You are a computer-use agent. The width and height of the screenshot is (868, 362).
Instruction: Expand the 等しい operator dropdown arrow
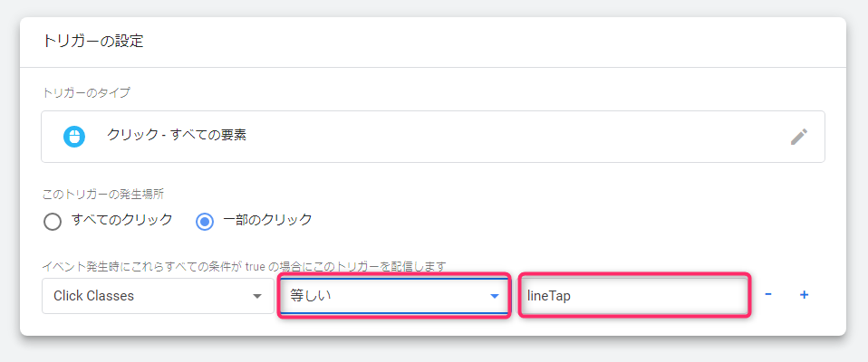coord(495,296)
